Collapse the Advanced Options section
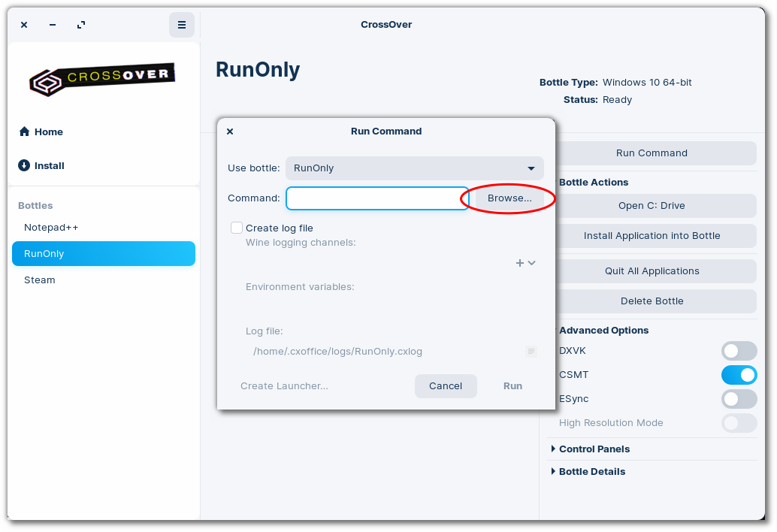 [603, 331]
